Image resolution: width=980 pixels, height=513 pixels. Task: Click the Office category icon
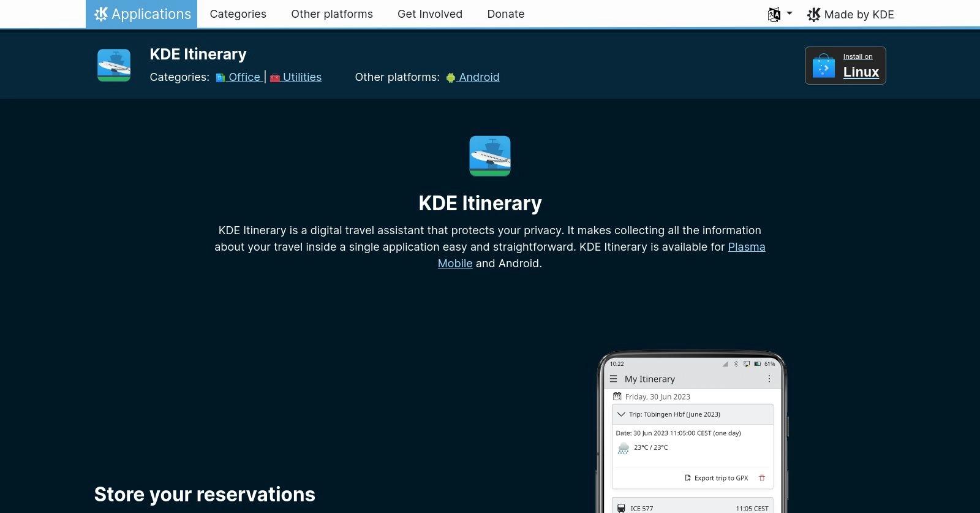(221, 78)
